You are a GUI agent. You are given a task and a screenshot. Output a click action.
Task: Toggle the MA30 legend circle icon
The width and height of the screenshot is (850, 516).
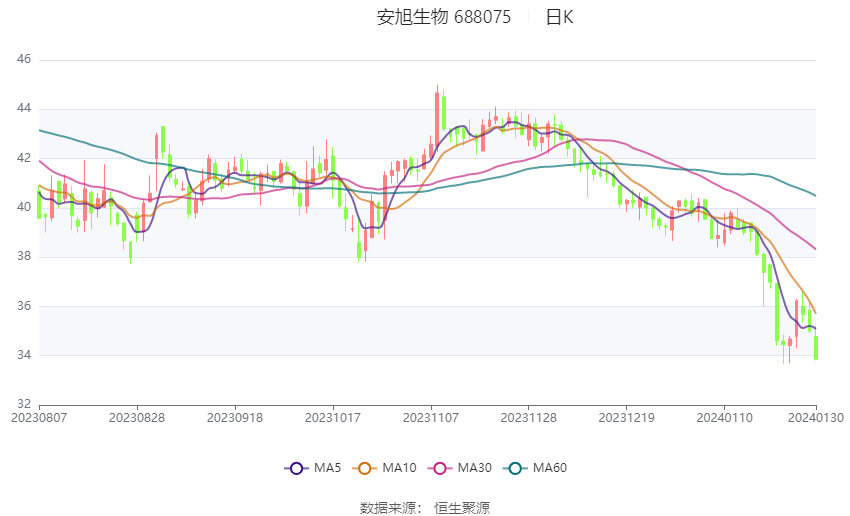coord(440,468)
